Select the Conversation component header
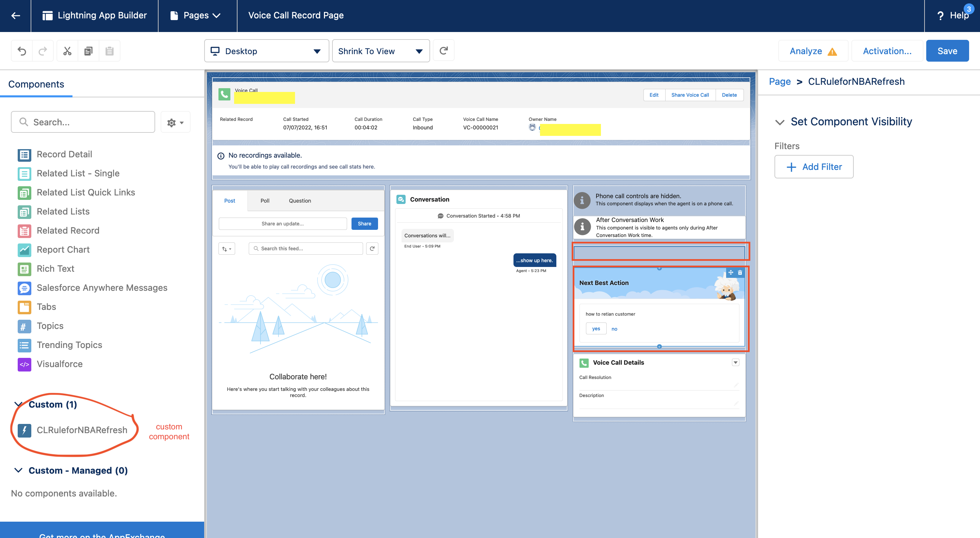 pos(429,200)
